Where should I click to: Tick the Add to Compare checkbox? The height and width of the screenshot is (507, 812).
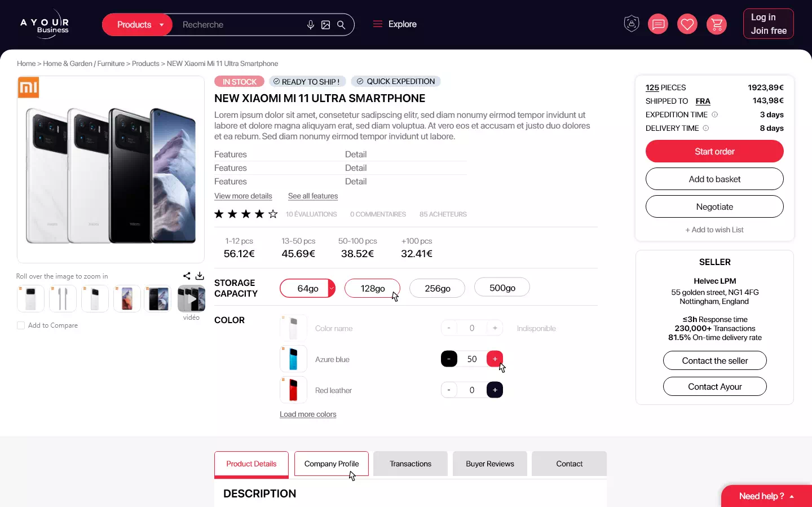[21, 325]
